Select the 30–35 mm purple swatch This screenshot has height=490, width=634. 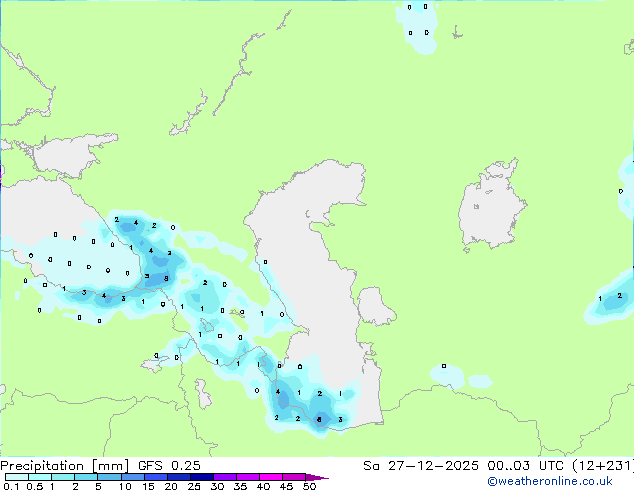[x=225, y=477]
